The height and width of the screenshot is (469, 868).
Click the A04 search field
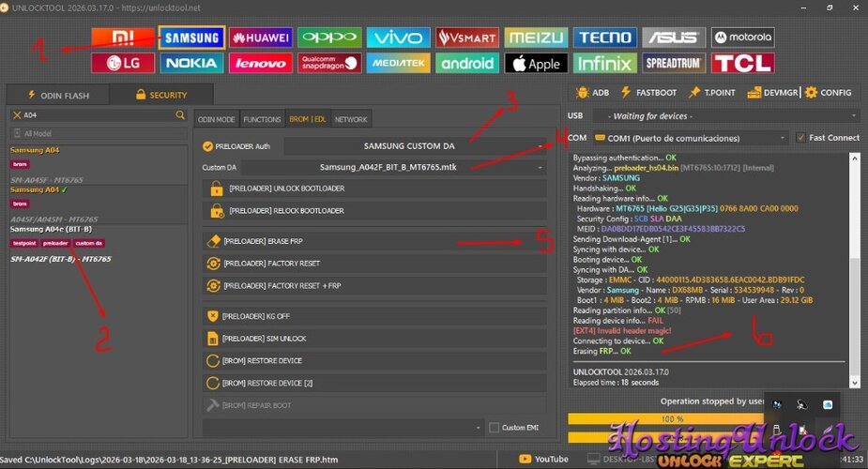click(98, 115)
